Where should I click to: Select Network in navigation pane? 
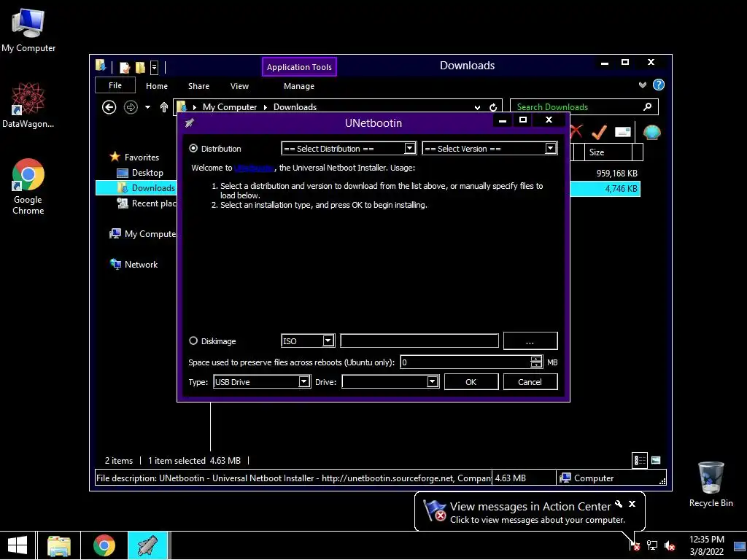pos(141,264)
